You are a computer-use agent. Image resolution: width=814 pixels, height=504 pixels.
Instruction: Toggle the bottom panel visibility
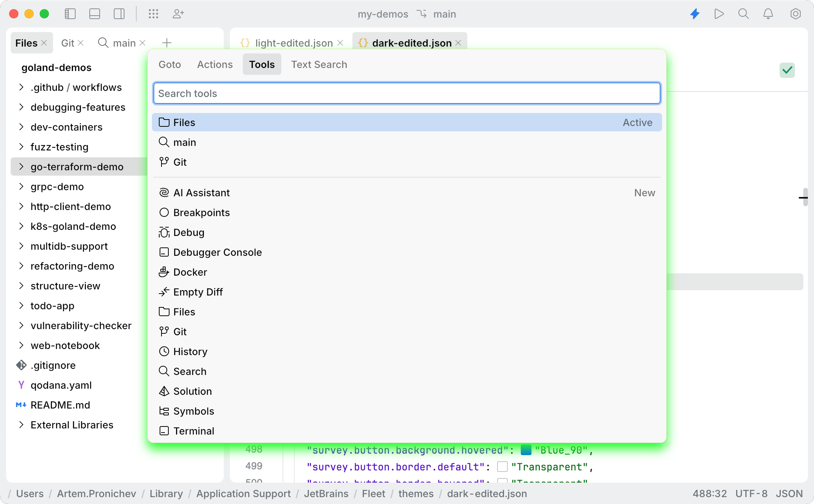pyautogui.click(x=95, y=14)
